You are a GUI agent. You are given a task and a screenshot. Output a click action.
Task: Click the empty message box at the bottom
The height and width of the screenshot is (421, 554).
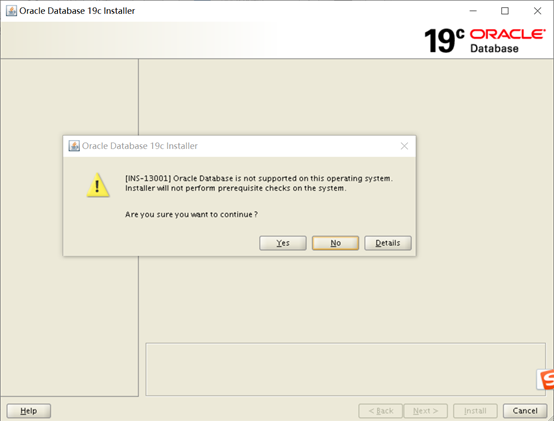tap(345, 369)
